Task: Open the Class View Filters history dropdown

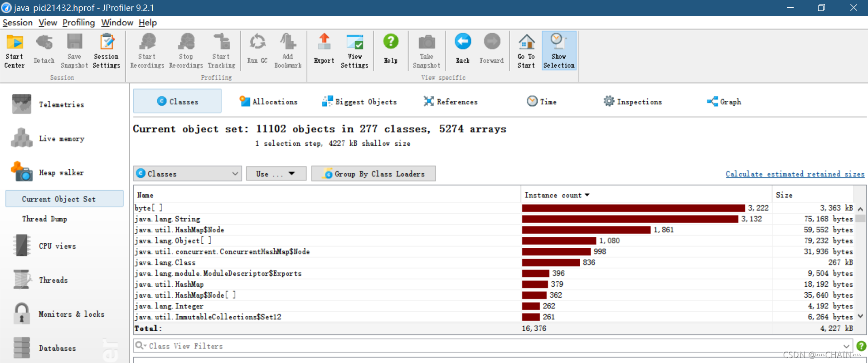Action: 846,346
